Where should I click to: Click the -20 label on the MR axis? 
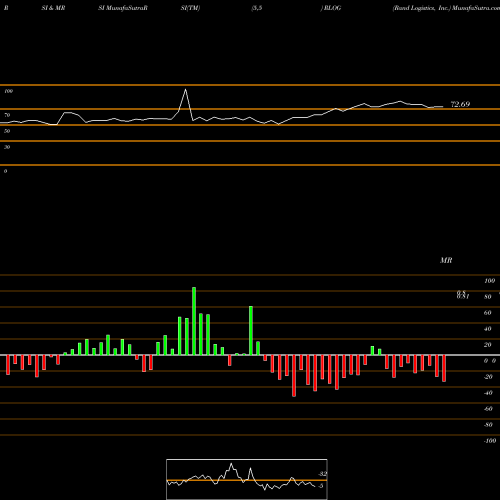pyautogui.click(x=488, y=377)
